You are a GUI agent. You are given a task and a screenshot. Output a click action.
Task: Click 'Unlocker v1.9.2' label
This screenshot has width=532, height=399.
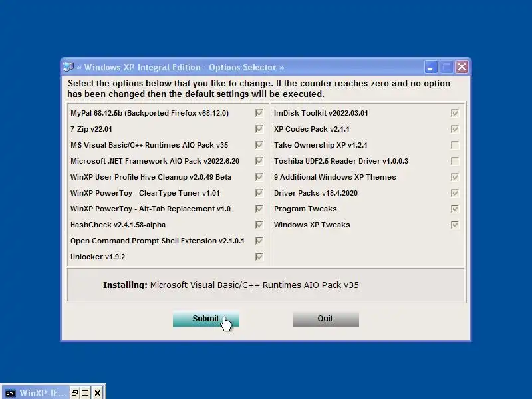coord(98,257)
